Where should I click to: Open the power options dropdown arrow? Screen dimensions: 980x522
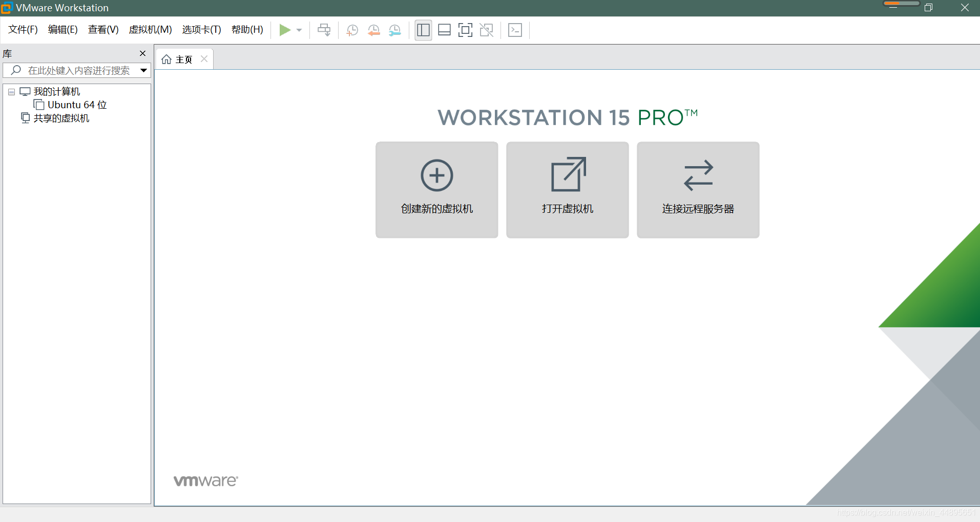coord(299,30)
